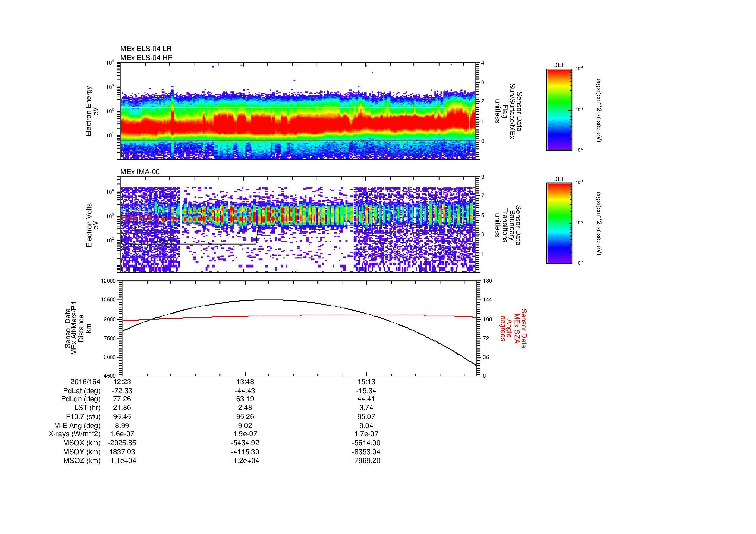The height and width of the screenshot is (534, 756).
Task: Select the 'MSOX (km)' row label
Action: coord(82,443)
